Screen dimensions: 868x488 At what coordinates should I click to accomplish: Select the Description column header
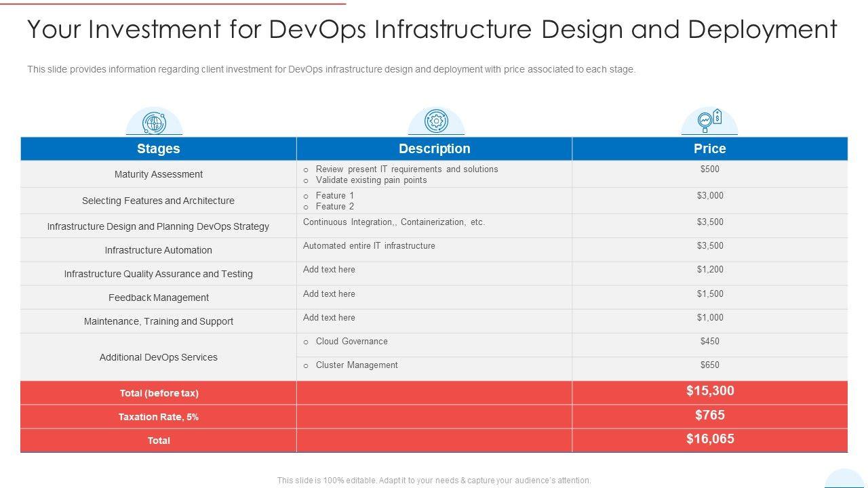tap(434, 148)
